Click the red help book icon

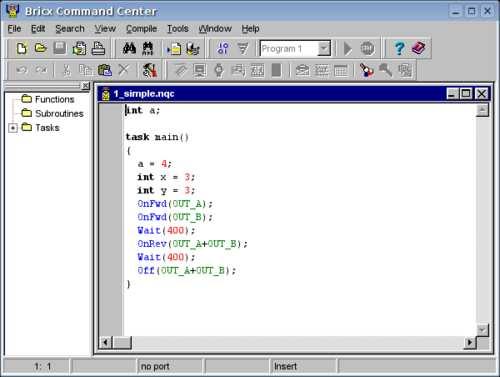(x=418, y=49)
